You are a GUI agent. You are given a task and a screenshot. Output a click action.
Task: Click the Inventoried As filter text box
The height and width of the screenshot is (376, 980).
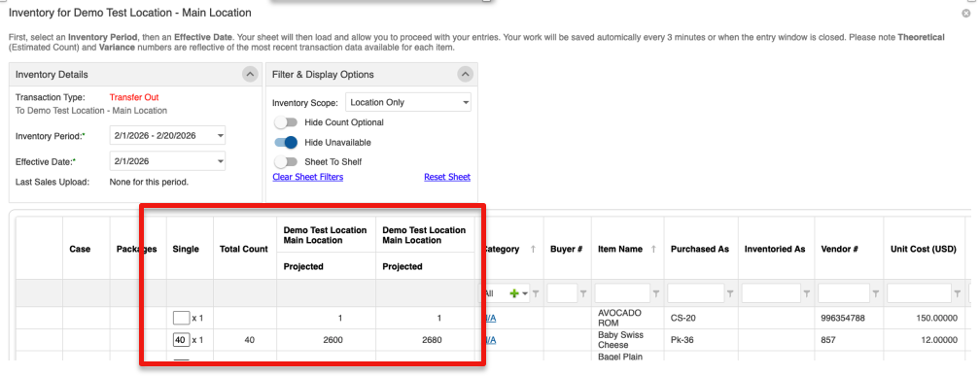pyautogui.click(x=772, y=293)
